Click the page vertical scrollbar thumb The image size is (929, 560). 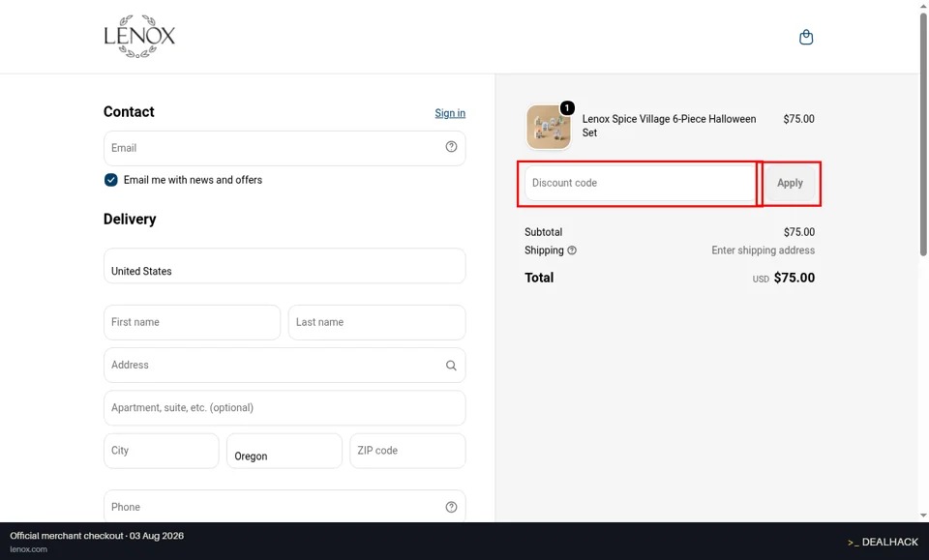pyautogui.click(x=923, y=133)
